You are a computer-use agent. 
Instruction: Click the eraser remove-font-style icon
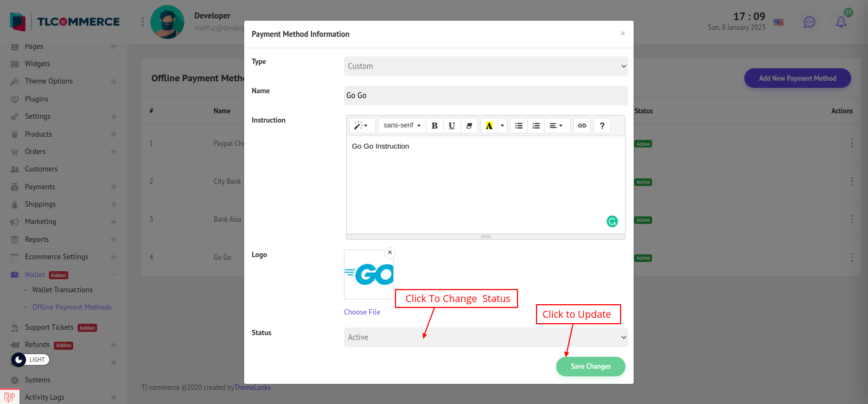click(x=469, y=126)
